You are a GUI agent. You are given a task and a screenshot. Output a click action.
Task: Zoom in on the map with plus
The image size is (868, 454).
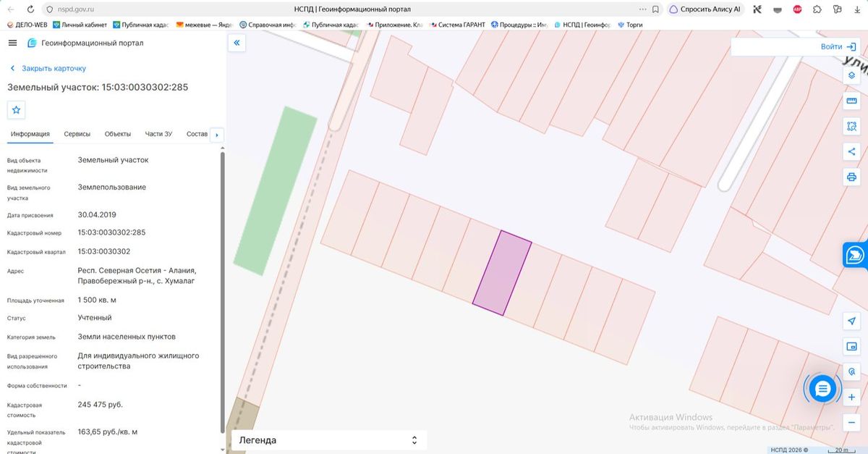[851, 397]
